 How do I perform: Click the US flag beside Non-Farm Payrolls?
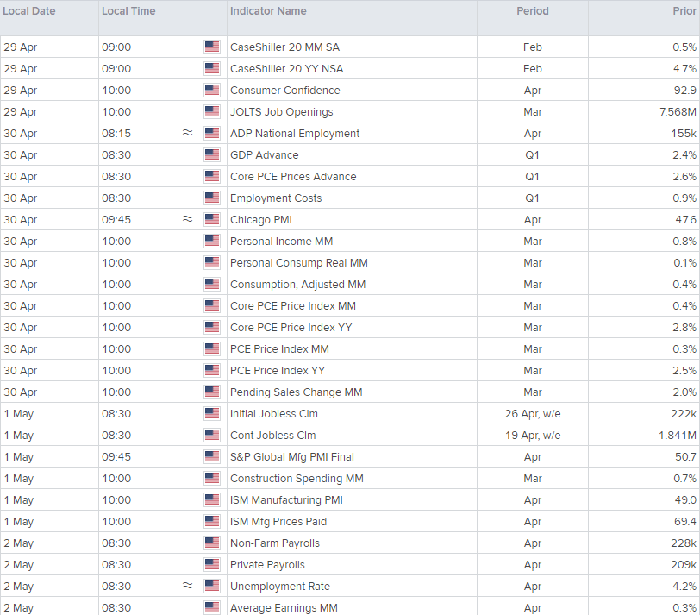pos(212,543)
